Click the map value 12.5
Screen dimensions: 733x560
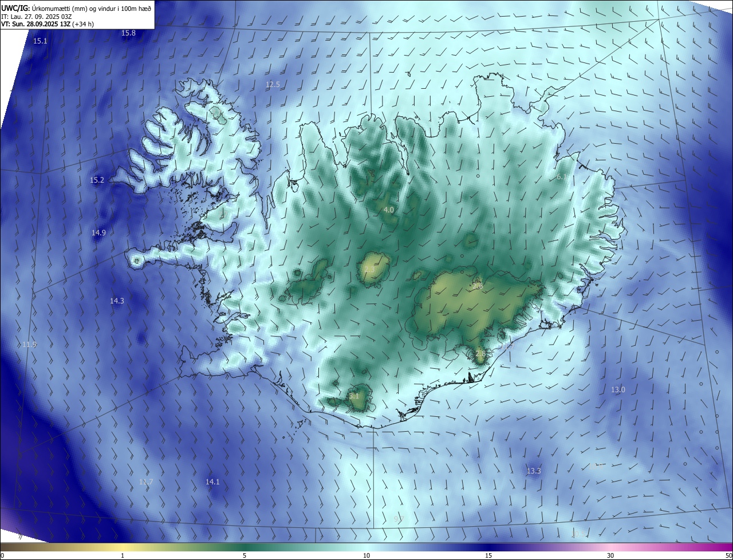coord(273,85)
